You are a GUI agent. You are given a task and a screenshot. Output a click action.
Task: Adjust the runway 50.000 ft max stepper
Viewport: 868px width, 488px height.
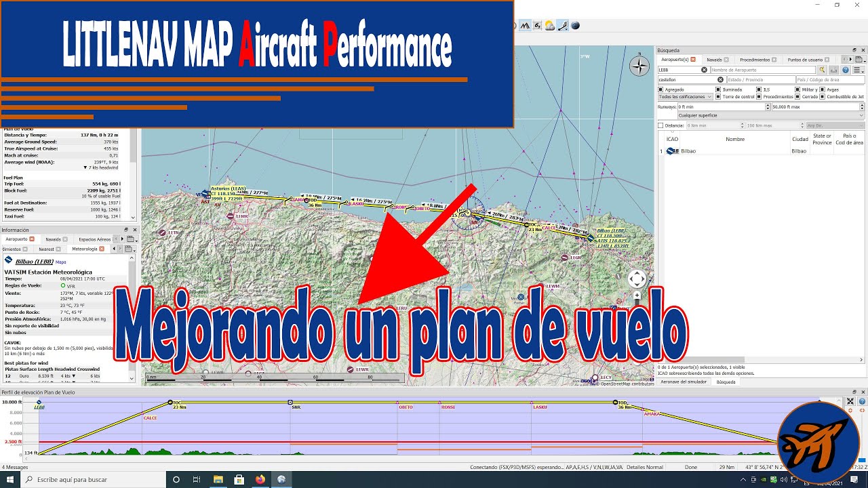[x=862, y=106]
